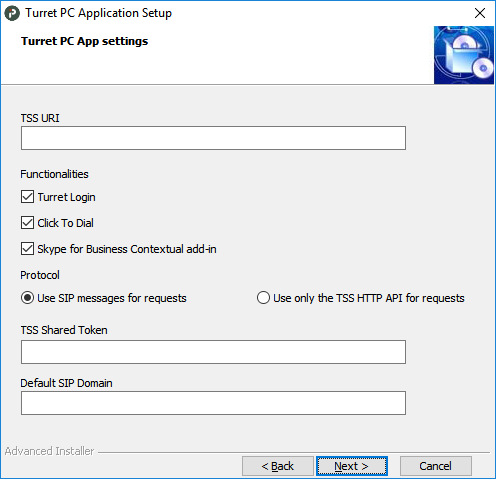Click inside the TSS URI input field
The height and width of the screenshot is (479, 496).
[213, 138]
